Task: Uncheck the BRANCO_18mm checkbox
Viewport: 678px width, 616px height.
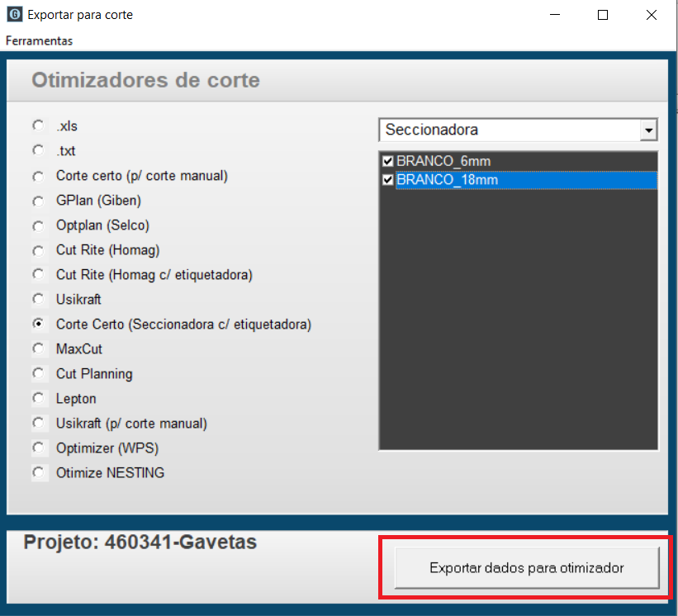Action: [x=387, y=180]
